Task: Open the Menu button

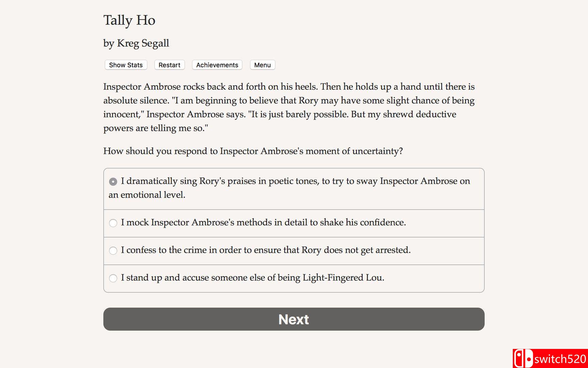Action: pos(262,65)
